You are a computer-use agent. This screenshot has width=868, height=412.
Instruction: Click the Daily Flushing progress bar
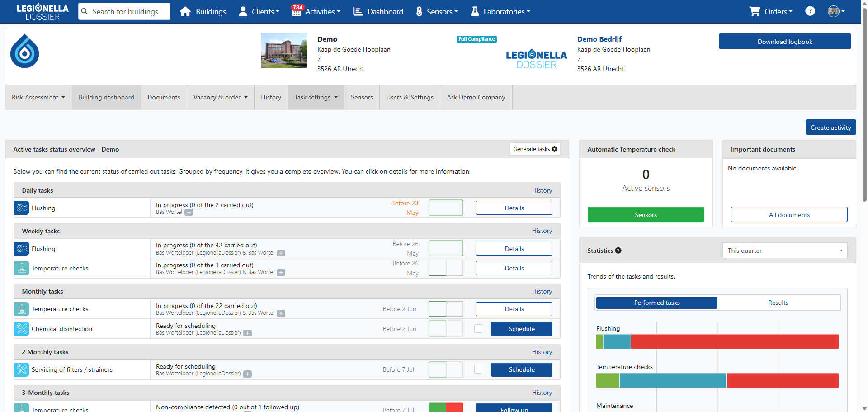tap(446, 208)
